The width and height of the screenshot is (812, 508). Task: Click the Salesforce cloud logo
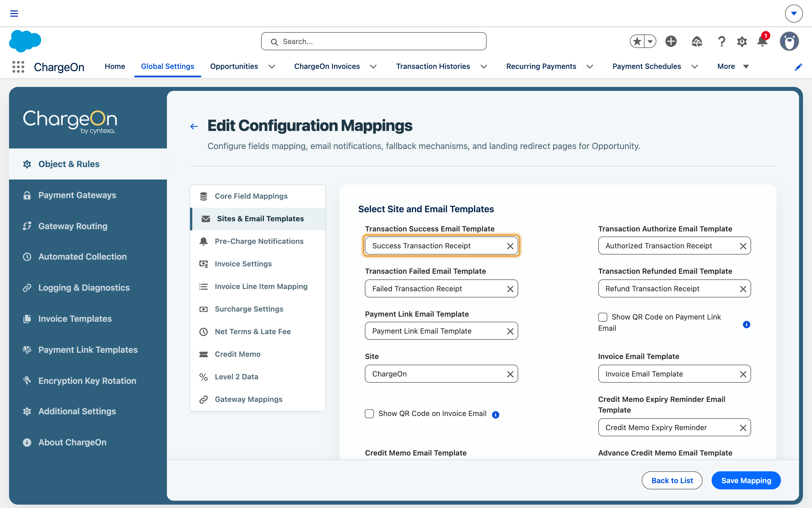coord(25,41)
